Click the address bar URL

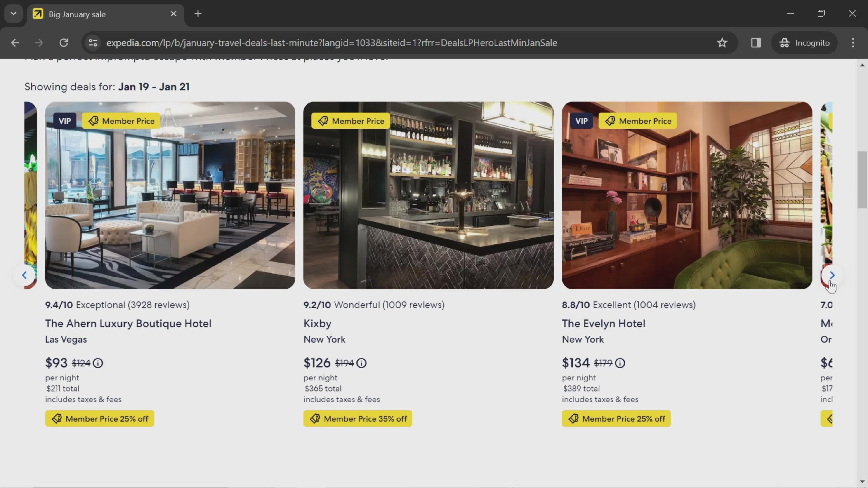[332, 43]
